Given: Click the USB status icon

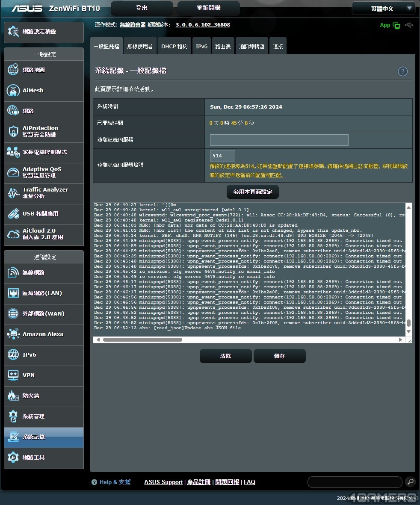Looking at the screenshot, I should [409, 25].
